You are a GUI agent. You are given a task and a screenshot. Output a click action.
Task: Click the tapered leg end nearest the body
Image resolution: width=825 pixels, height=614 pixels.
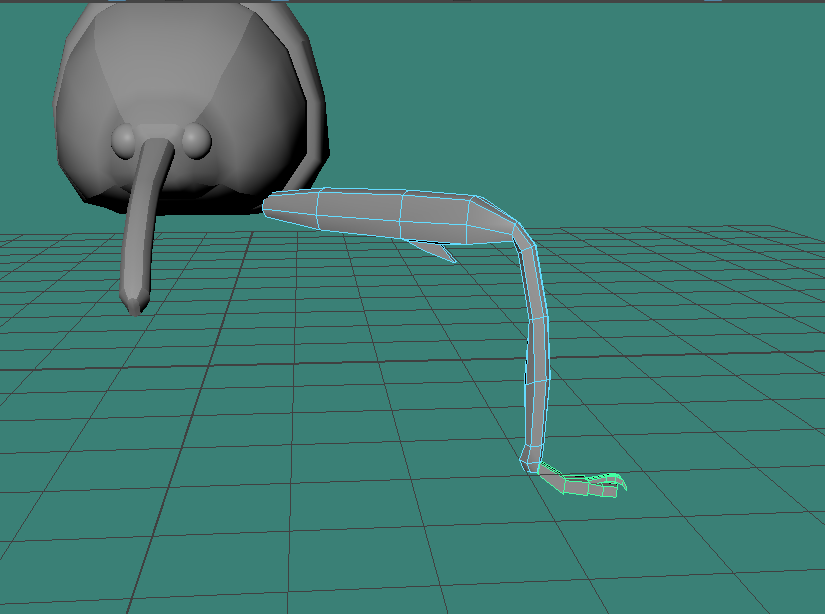[x=275, y=204]
